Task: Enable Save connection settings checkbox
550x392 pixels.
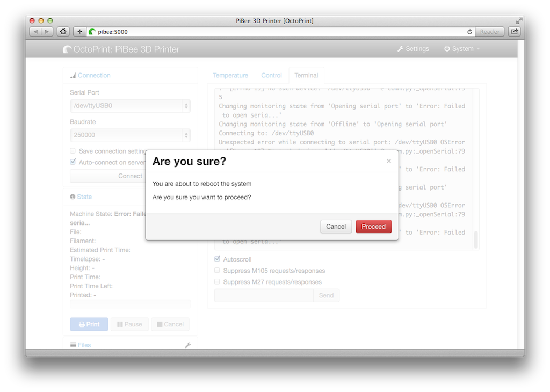Action: tap(73, 151)
